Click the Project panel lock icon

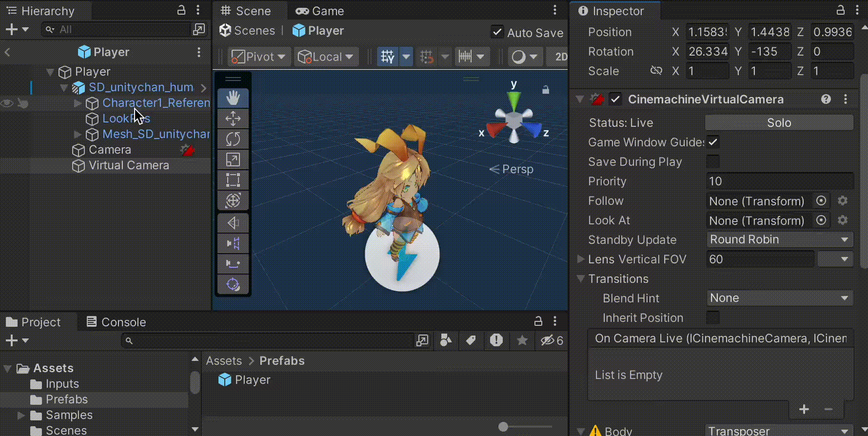(538, 321)
